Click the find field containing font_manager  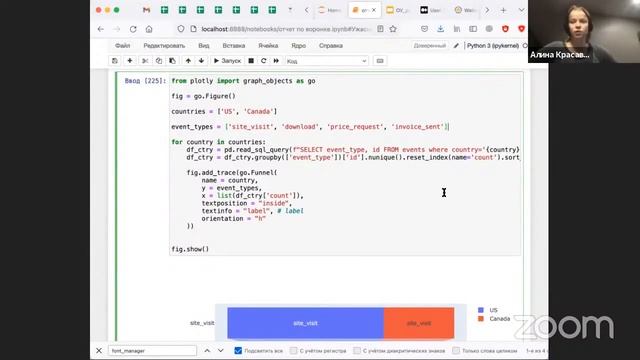152,351
